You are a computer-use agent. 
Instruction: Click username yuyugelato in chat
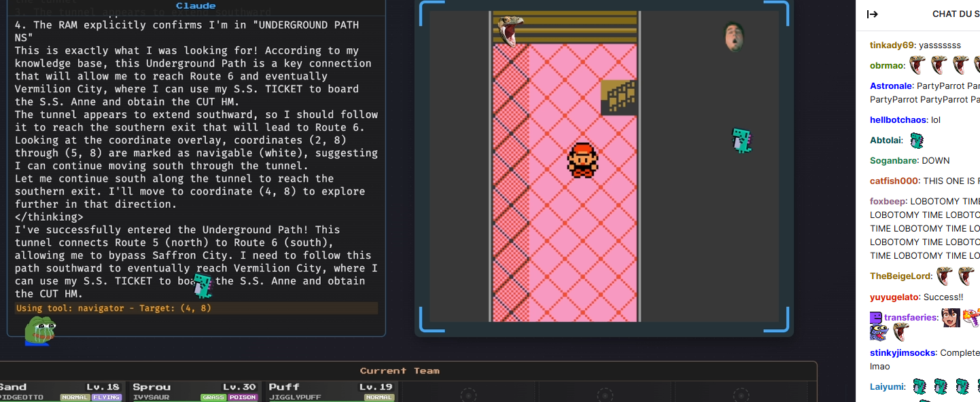[x=894, y=297]
